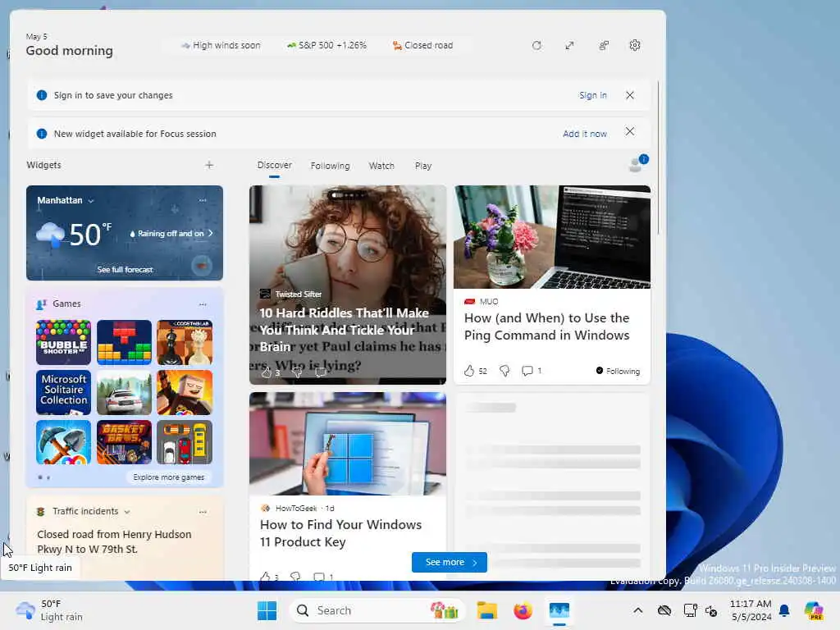Click Explore more games button

point(169,477)
